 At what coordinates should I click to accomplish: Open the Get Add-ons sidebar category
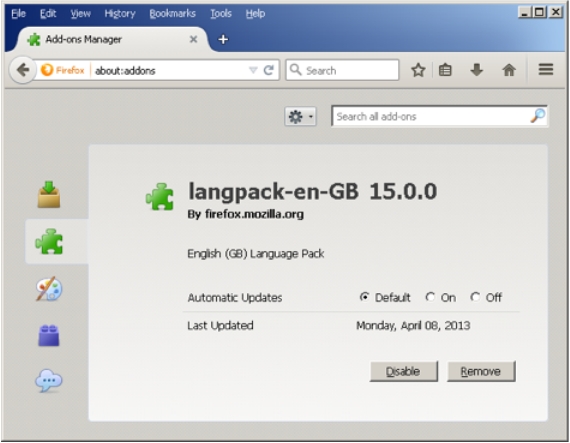pos(49,195)
